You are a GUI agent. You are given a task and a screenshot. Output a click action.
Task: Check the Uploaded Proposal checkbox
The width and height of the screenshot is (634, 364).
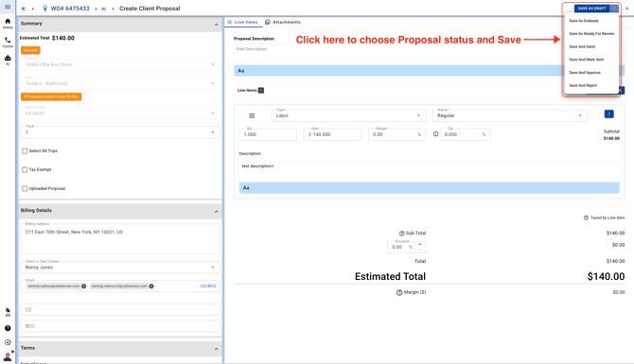(x=25, y=188)
